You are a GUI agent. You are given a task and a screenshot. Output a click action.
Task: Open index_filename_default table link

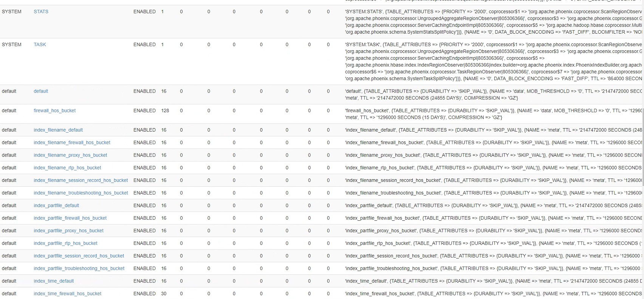point(58,130)
